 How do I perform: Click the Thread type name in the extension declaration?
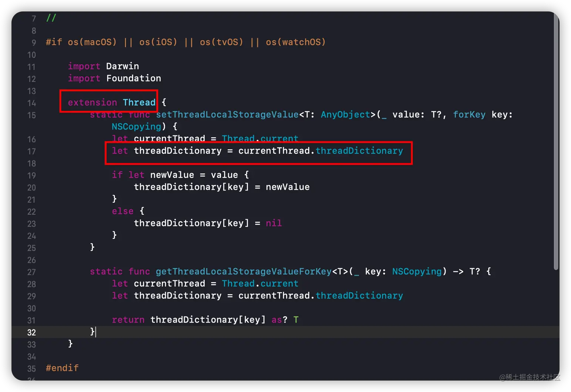point(139,102)
